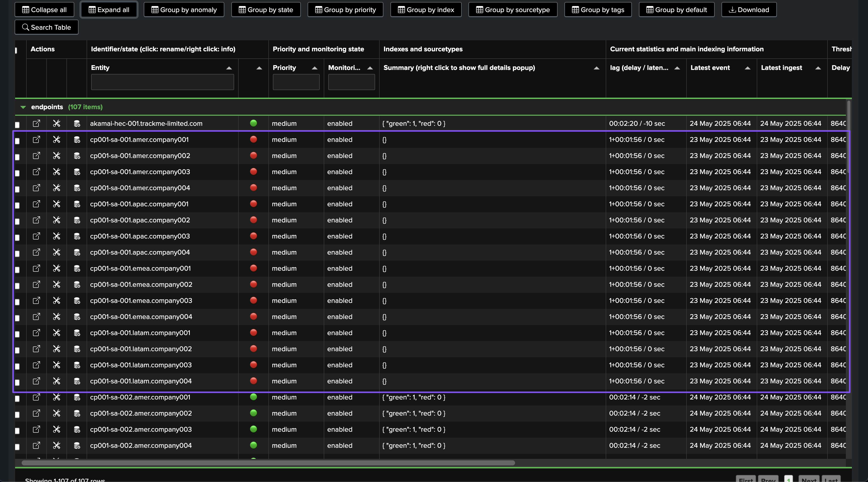Click tools icon for cp001-sa-002.amer.company002 row

[x=57, y=413]
